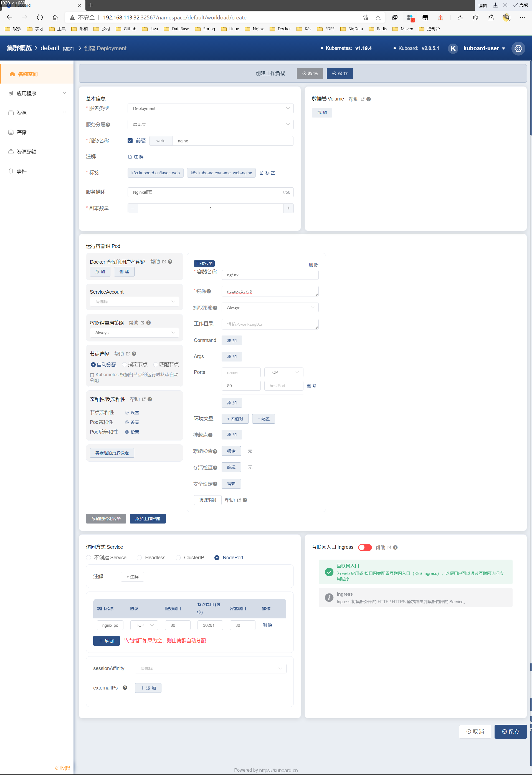Toggle the 互联网入口 Ingress switch
The width and height of the screenshot is (532, 775).
coord(365,547)
